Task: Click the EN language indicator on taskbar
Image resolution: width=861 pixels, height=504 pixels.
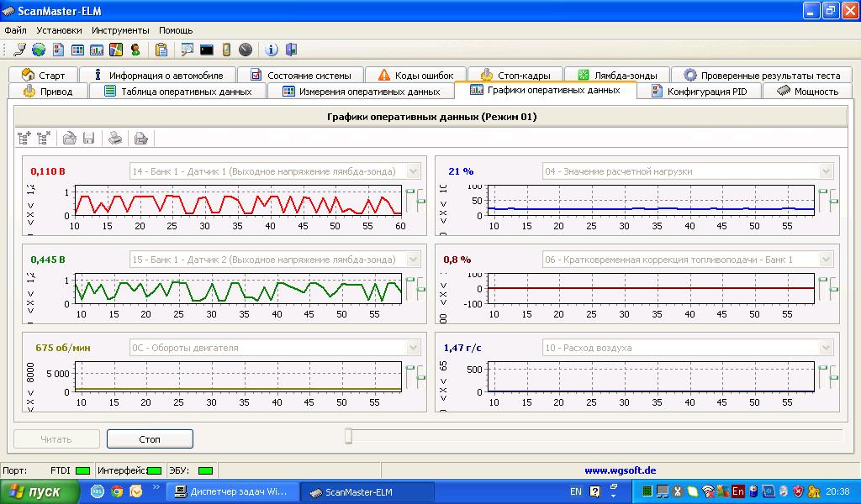Action: (575, 491)
